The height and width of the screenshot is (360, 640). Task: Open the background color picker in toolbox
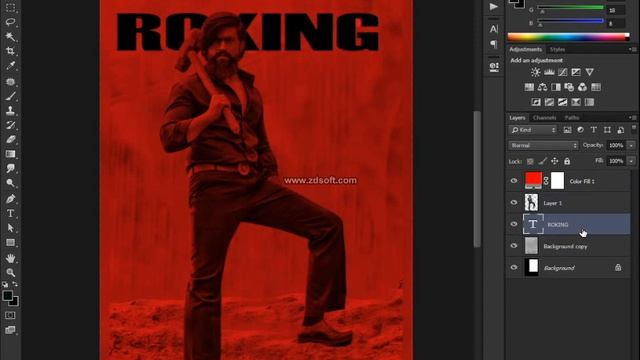click(x=15, y=302)
